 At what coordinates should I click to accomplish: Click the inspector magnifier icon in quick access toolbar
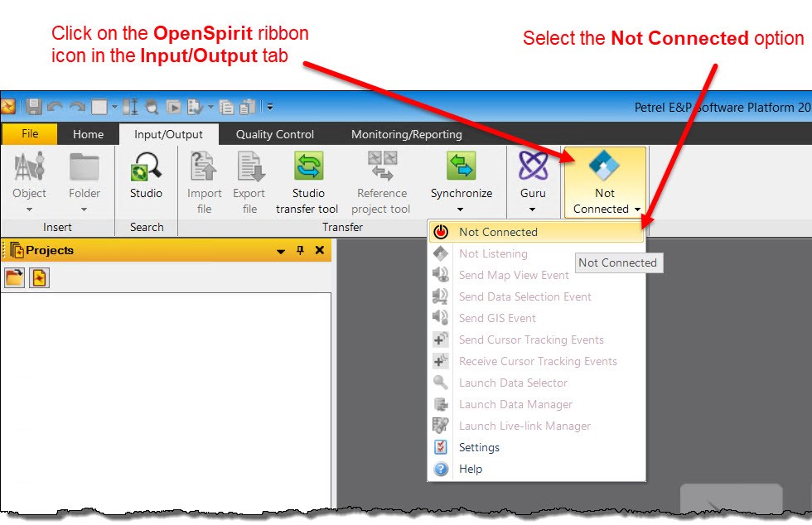pyautogui.click(x=152, y=107)
